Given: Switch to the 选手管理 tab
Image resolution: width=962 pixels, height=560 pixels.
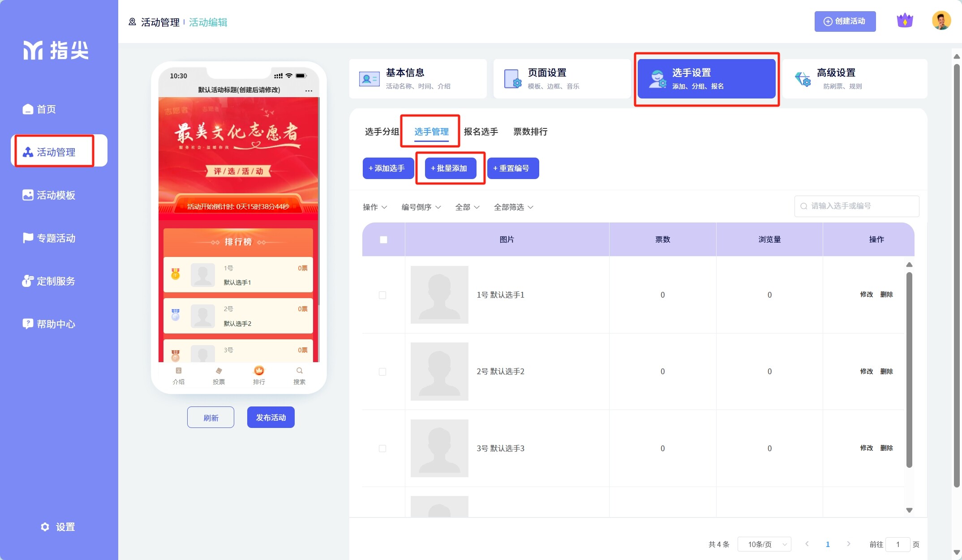Looking at the screenshot, I should coord(431,132).
